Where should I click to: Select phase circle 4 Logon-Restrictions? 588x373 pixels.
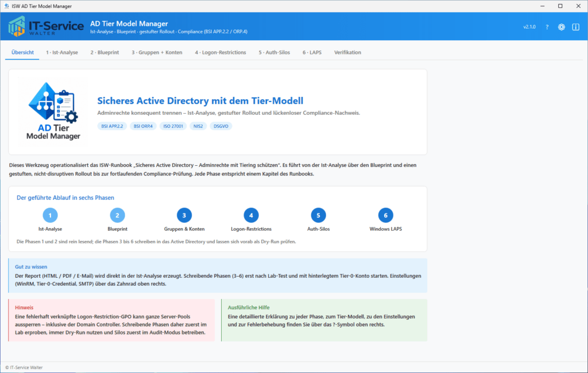252,215
